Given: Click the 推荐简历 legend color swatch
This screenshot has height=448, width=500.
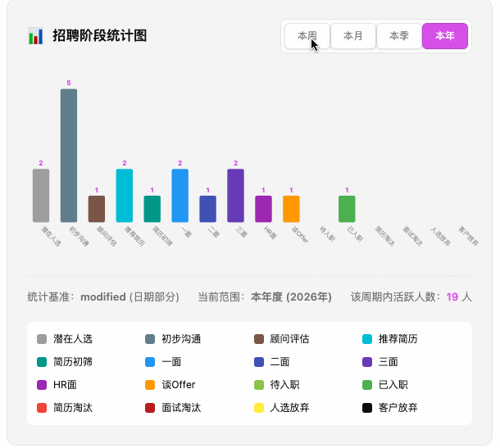Looking at the screenshot, I should click(367, 339).
